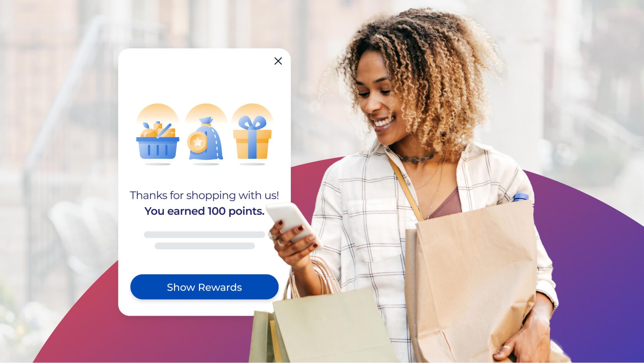Click Show Rewards button
Viewport: 644px width, 363px height.
(204, 287)
